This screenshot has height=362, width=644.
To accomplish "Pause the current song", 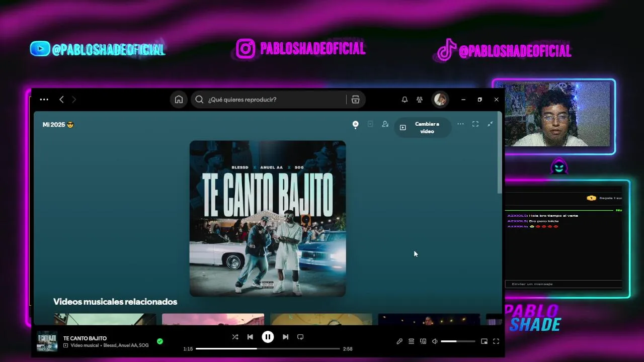I will [x=268, y=337].
